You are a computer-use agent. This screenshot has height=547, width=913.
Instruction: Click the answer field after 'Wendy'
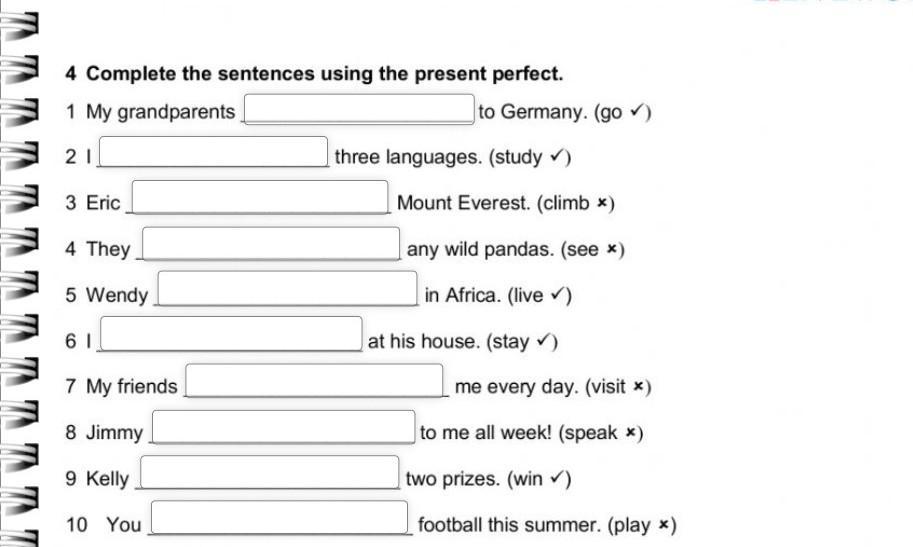coord(287,290)
